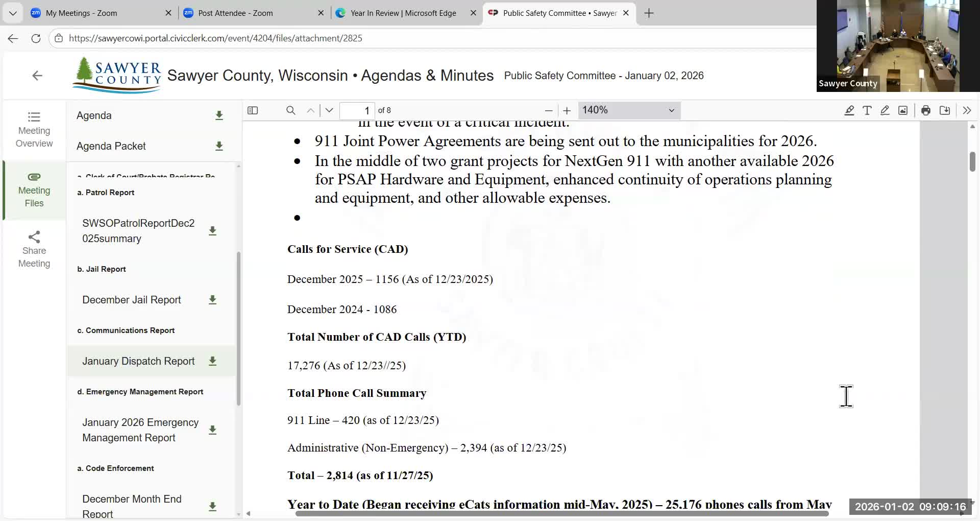This screenshot has height=521, width=980.
Task: Select the PDF draw pen tool
Action: pyautogui.click(x=885, y=110)
